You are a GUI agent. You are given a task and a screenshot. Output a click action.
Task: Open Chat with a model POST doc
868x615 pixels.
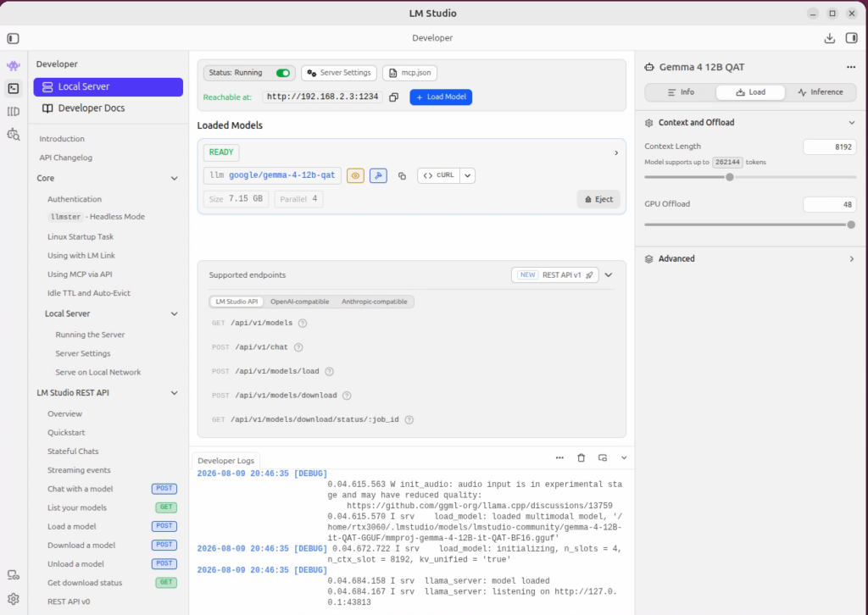pos(111,489)
